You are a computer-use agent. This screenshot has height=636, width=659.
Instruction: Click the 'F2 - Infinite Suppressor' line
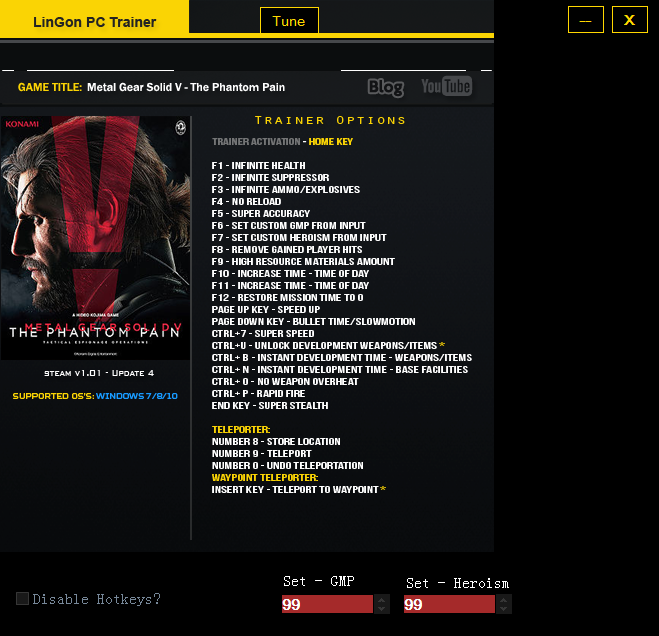click(270, 178)
